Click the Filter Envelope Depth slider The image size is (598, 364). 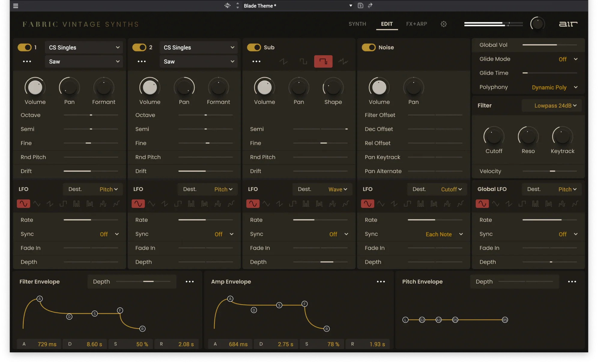[143, 282]
